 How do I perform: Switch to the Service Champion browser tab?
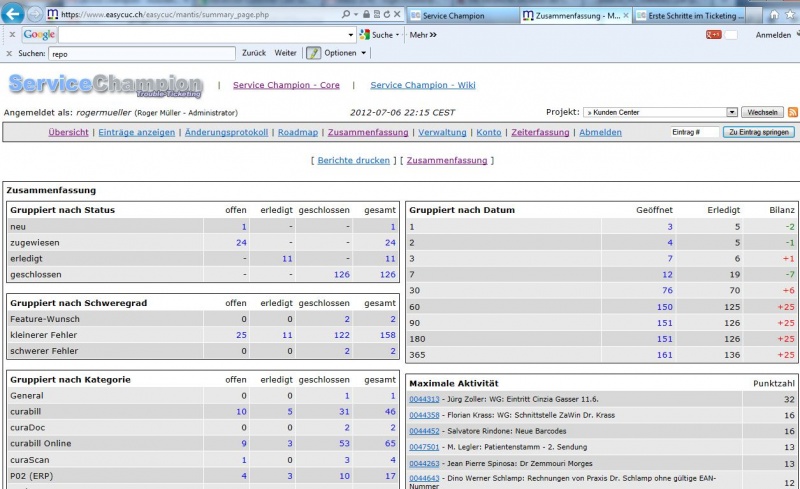click(x=461, y=16)
